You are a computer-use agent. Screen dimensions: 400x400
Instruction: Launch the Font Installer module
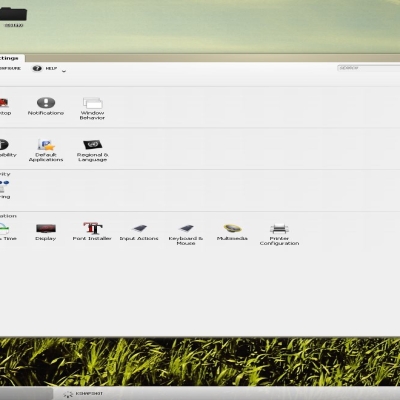[x=92, y=231]
